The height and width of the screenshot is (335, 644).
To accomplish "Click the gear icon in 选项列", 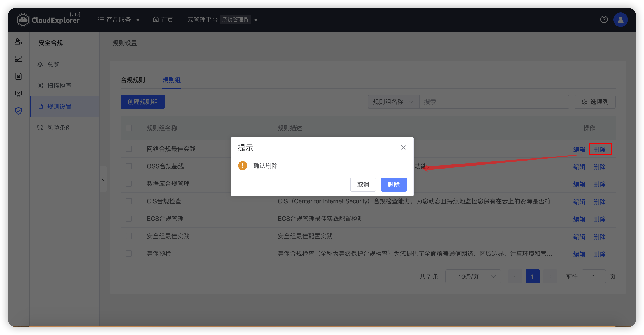I will coord(584,102).
